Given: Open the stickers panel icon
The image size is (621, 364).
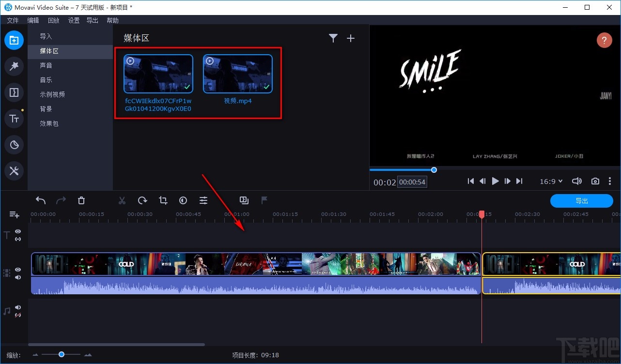Looking at the screenshot, I should point(14,145).
